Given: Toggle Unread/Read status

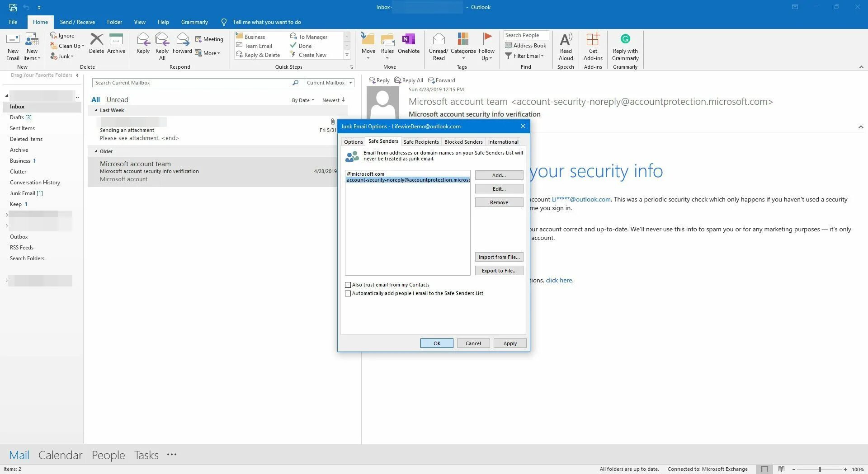Looking at the screenshot, I should point(439,47).
